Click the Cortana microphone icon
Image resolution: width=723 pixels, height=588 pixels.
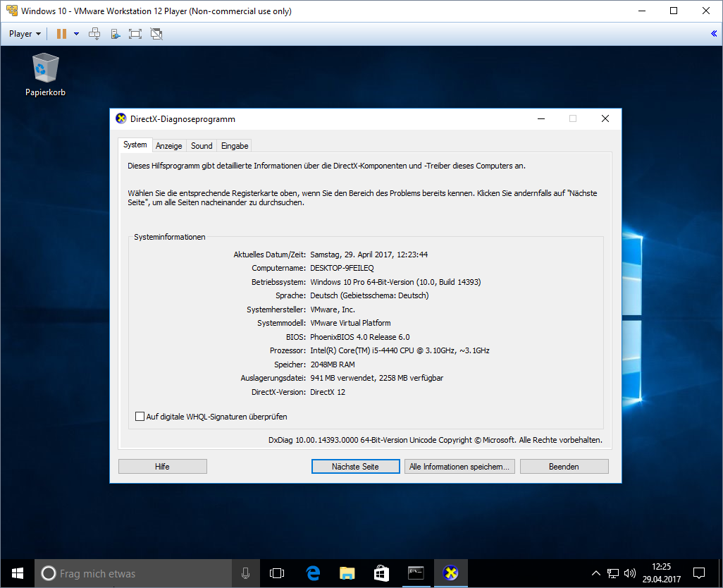(245, 573)
